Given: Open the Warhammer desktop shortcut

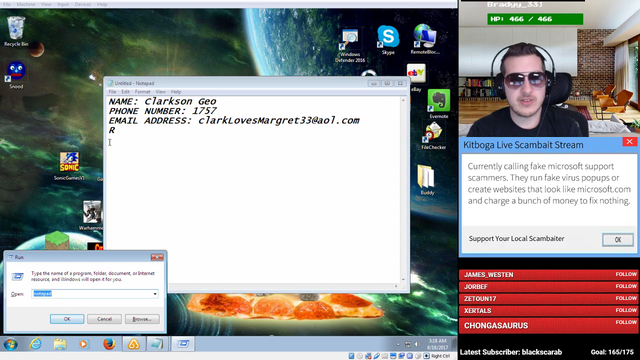Looking at the screenshot, I should [92, 215].
